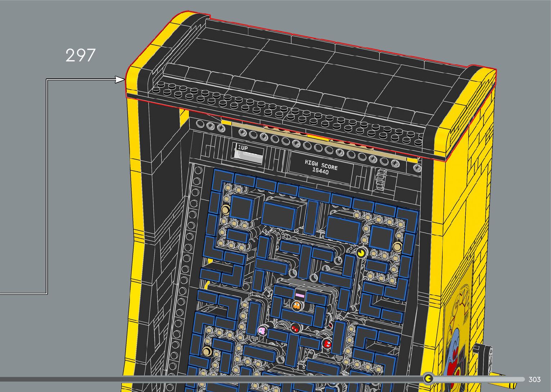Click the step number 297
Viewport: 551px width, 392px height.
pyautogui.click(x=80, y=55)
